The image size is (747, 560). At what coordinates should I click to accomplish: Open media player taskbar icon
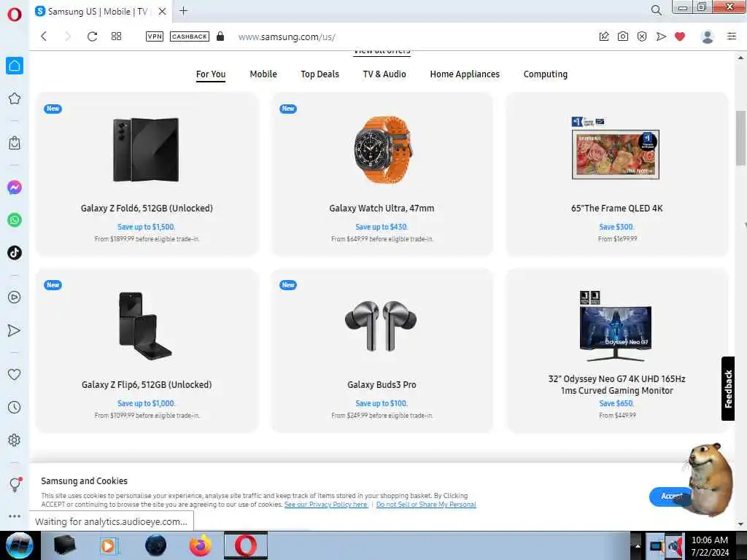[x=109, y=545]
